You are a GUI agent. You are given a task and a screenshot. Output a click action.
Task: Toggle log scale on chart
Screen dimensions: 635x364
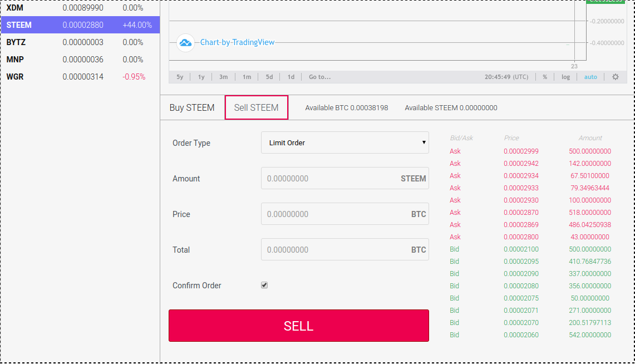[566, 77]
